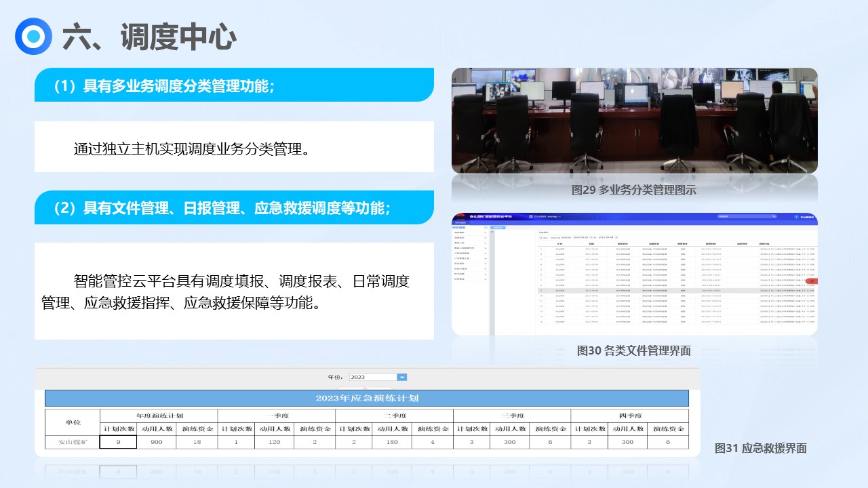The width and height of the screenshot is (868, 488).
Task: Select the first quarter personnel cell 120
Action: (275, 442)
